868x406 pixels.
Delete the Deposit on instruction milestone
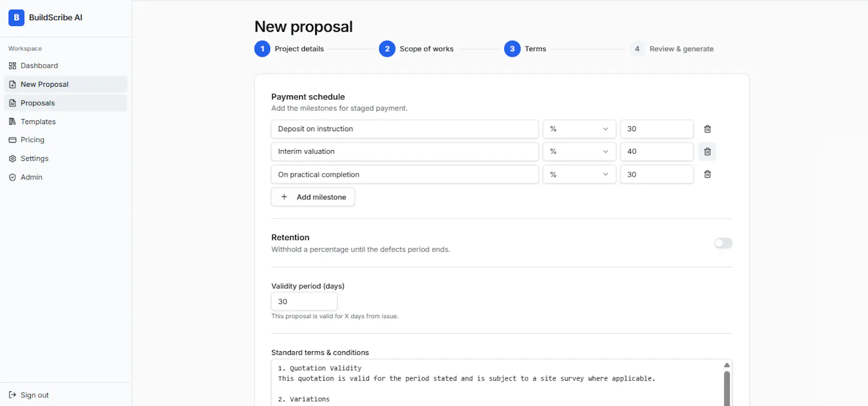point(707,129)
